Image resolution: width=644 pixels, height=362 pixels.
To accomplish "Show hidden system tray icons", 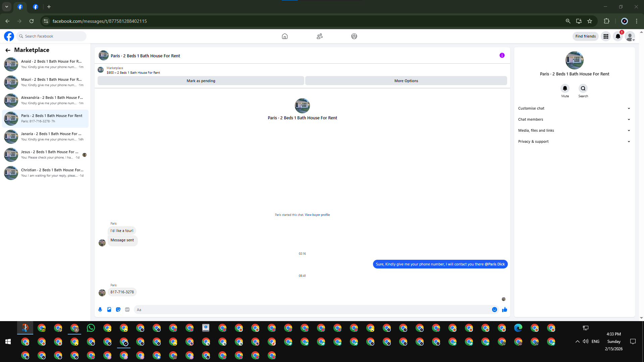I will click(577, 342).
